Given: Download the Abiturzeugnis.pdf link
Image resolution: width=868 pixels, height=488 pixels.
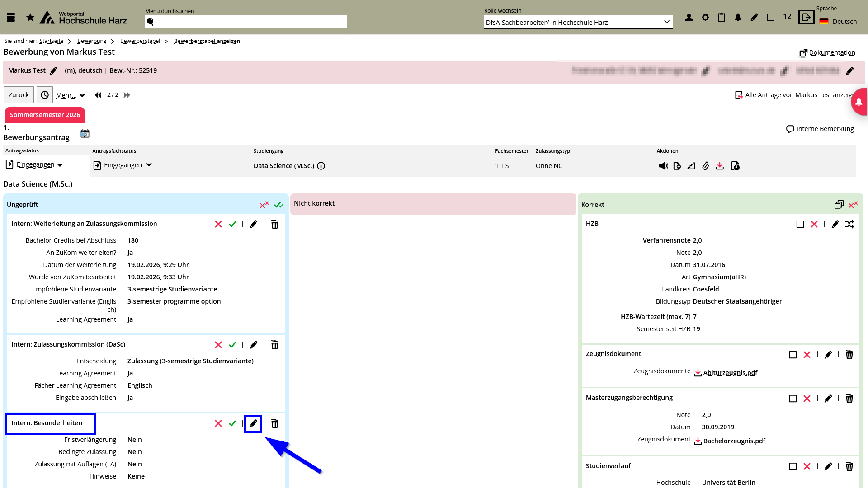Looking at the screenshot, I should 730,373.
